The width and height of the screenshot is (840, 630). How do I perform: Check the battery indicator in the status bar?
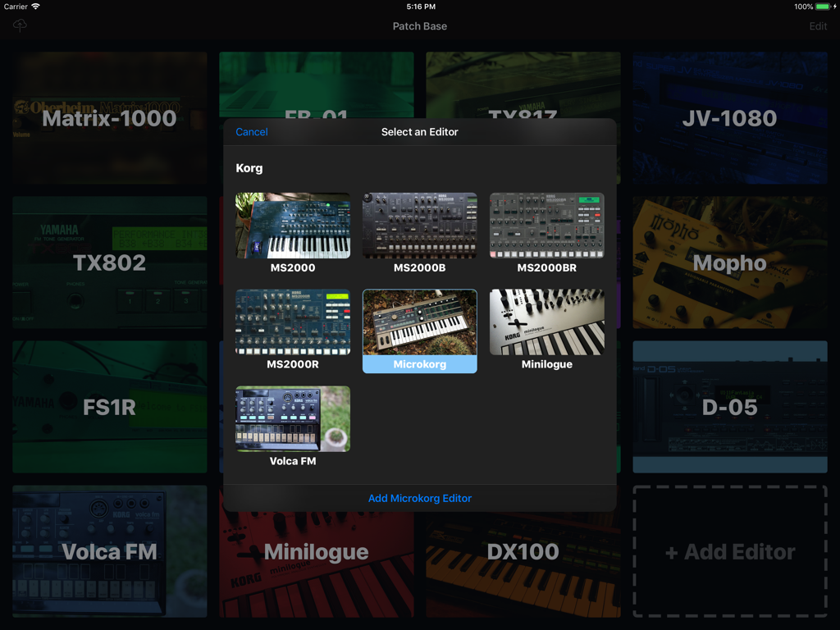point(820,7)
